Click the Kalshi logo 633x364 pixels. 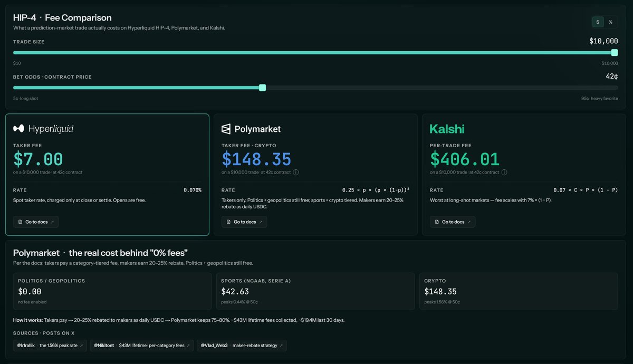[447, 129]
